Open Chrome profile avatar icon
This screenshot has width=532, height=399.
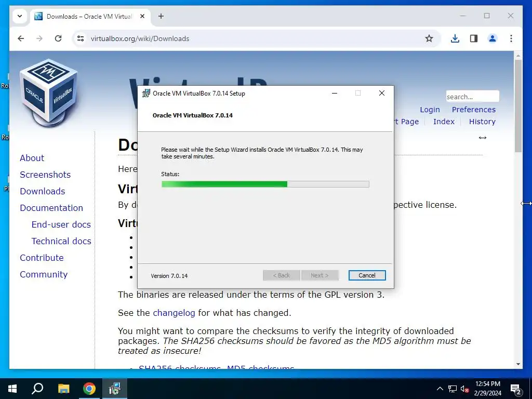(493, 38)
